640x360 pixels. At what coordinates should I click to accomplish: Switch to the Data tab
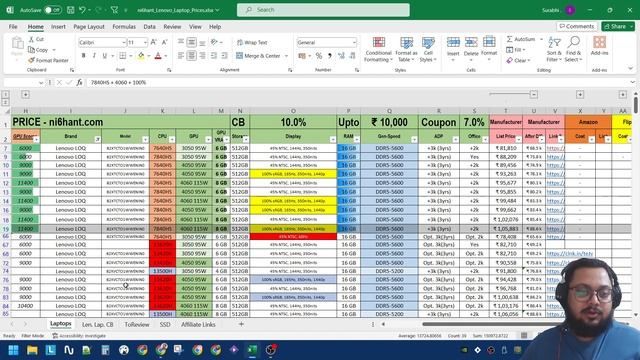149,27
